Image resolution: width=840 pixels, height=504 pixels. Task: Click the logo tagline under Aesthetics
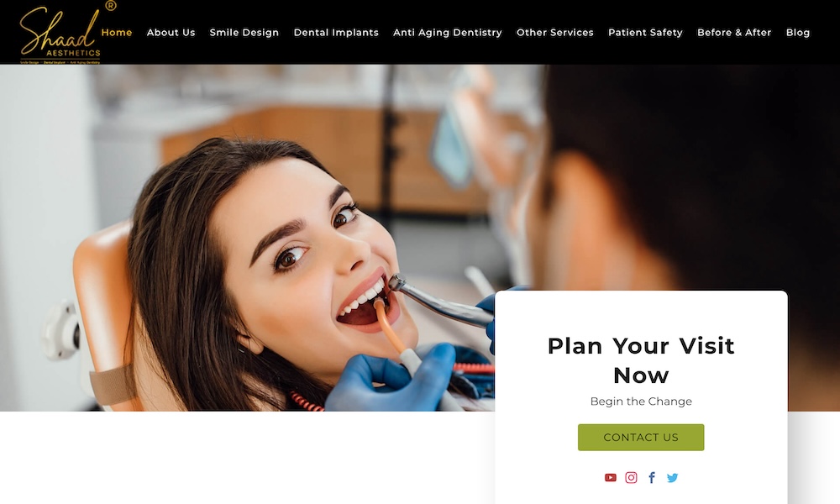pyautogui.click(x=60, y=62)
